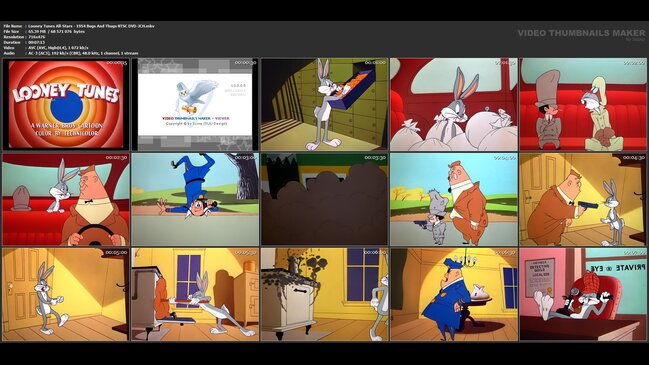
Task: Select the frame with the tall-hat gangster on red seat
Action: click(583, 104)
